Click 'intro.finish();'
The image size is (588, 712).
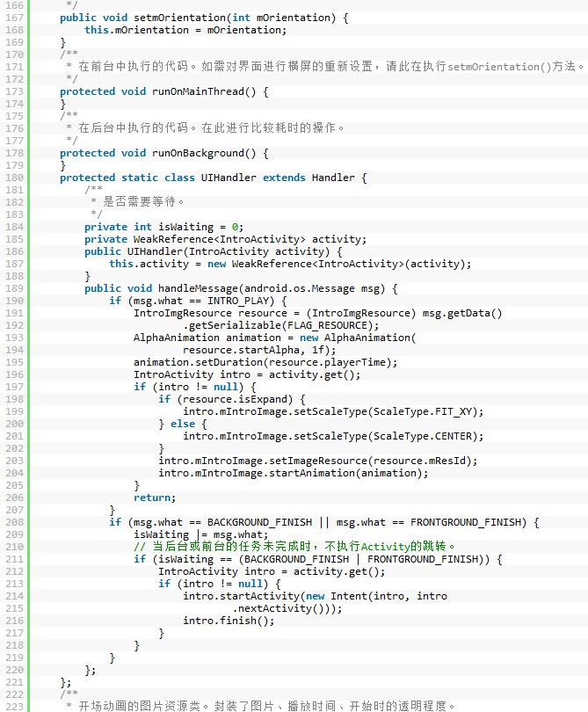(229, 620)
